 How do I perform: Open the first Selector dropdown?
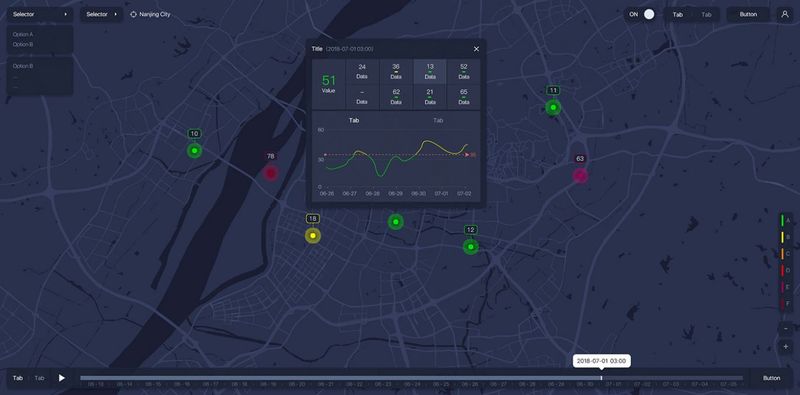click(x=40, y=14)
